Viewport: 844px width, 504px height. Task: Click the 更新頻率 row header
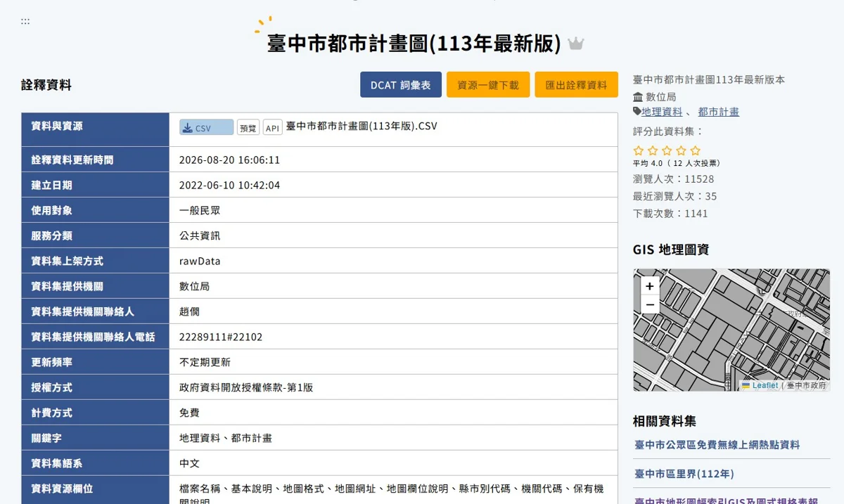[95, 362]
